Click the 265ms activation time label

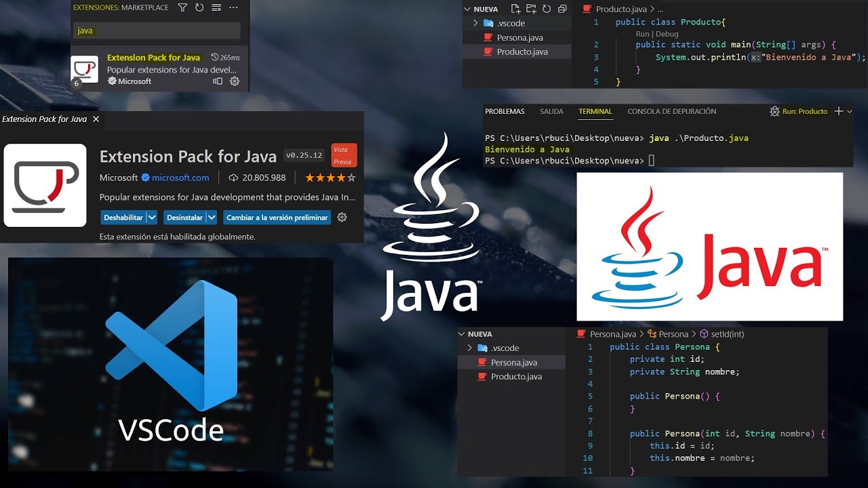226,58
